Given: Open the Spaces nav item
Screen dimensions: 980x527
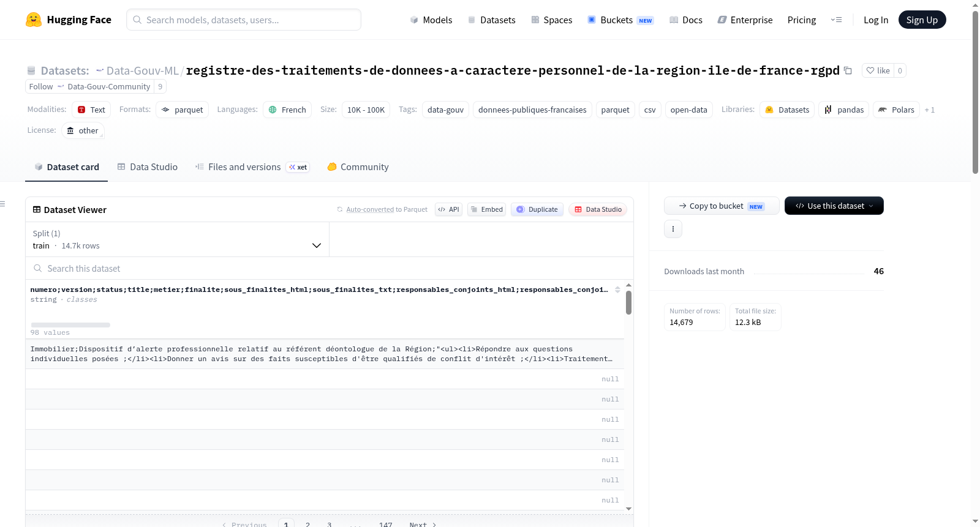Looking at the screenshot, I should [x=551, y=20].
